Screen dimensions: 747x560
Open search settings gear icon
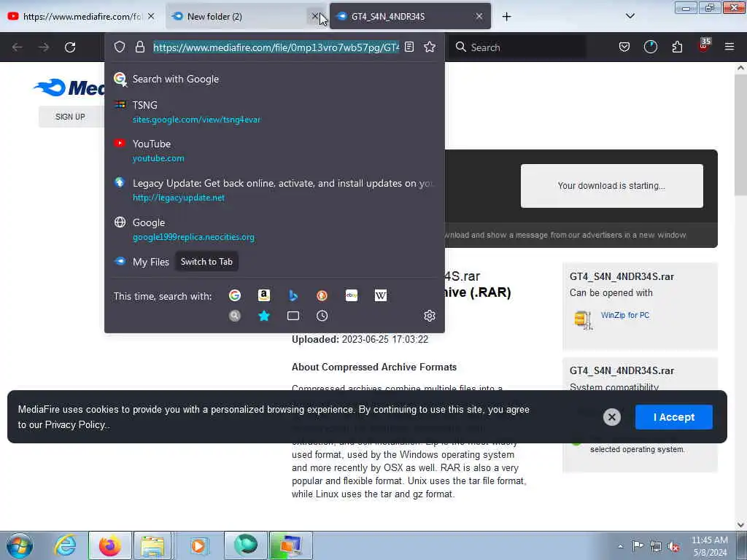tap(430, 316)
